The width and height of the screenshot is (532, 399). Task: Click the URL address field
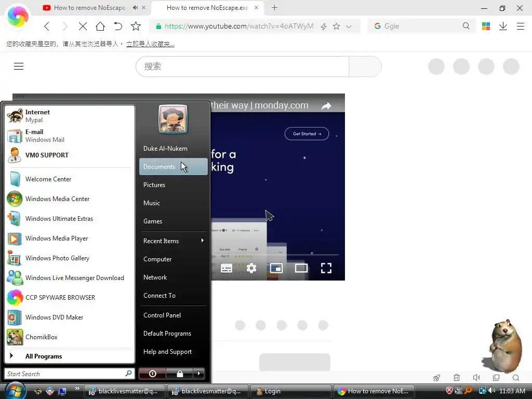pyautogui.click(x=239, y=26)
